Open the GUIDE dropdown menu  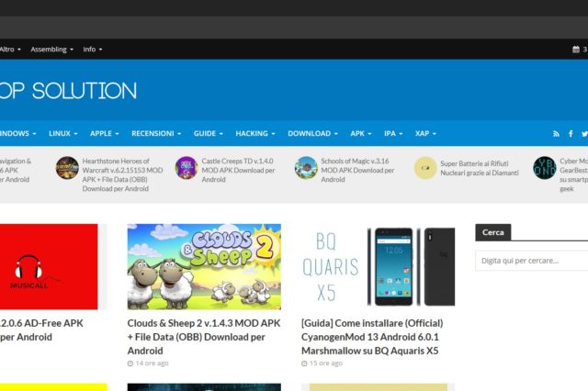(x=209, y=133)
